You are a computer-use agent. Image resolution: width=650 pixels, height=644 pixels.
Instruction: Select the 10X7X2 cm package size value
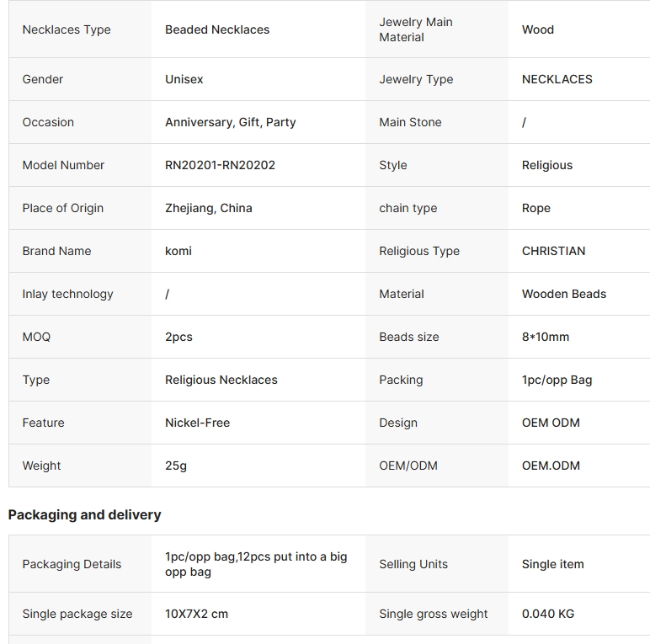[x=196, y=614]
